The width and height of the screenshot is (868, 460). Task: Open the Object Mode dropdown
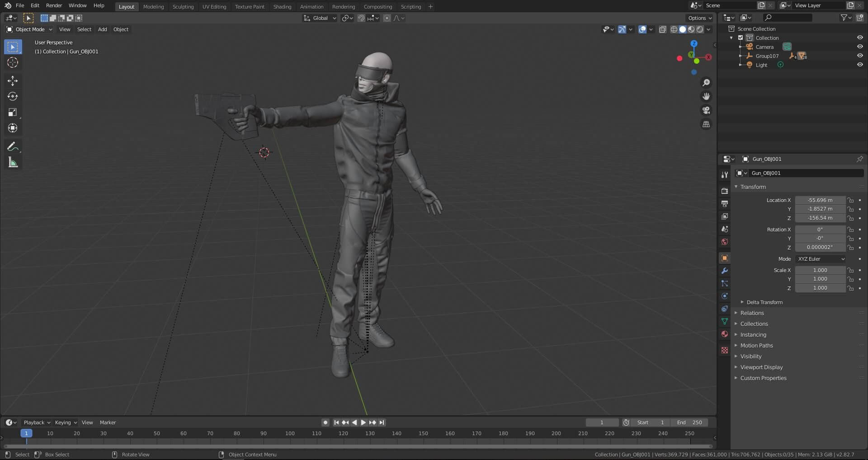(29, 29)
